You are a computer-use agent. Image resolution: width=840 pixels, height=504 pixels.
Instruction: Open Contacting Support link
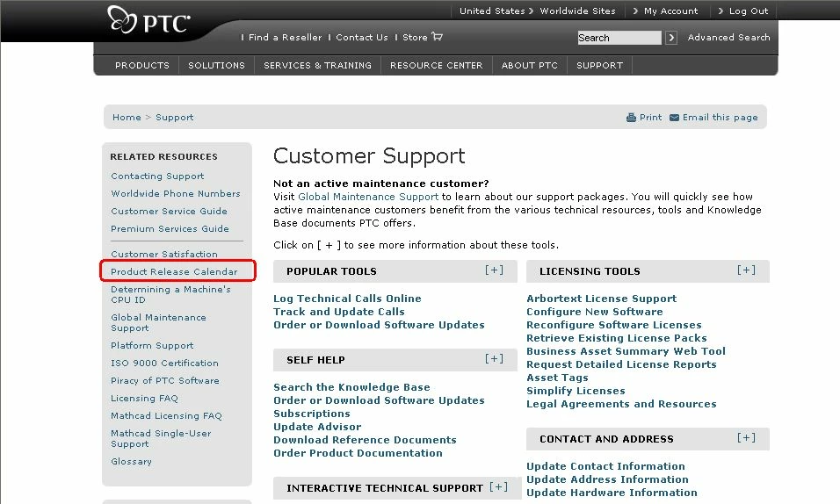click(x=157, y=176)
